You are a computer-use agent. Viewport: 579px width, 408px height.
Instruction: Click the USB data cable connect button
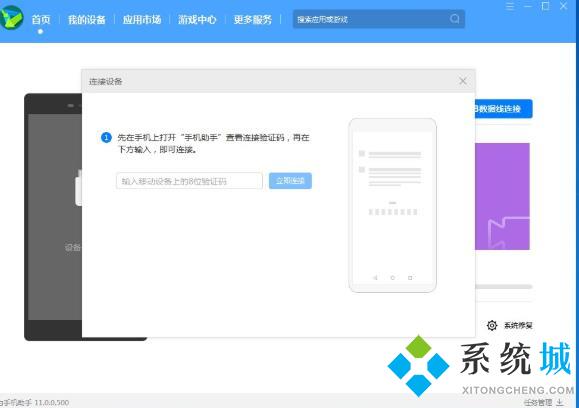click(504, 109)
